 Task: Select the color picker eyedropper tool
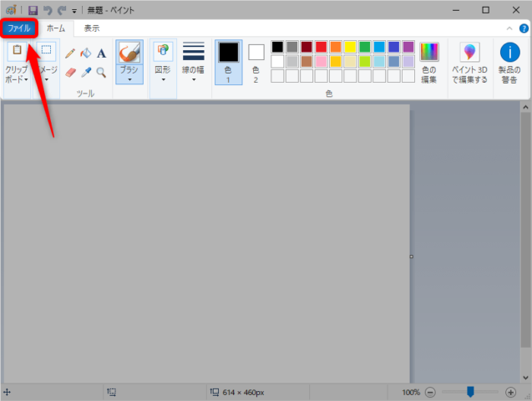86,72
